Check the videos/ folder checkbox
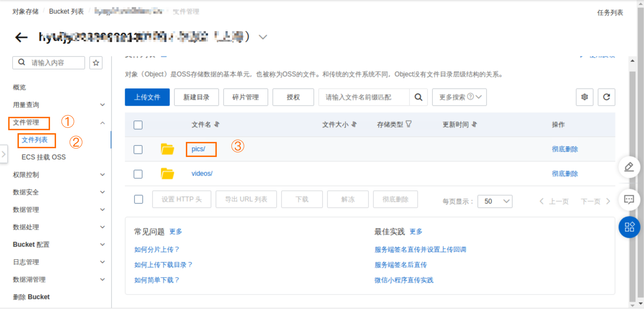 coord(138,174)
